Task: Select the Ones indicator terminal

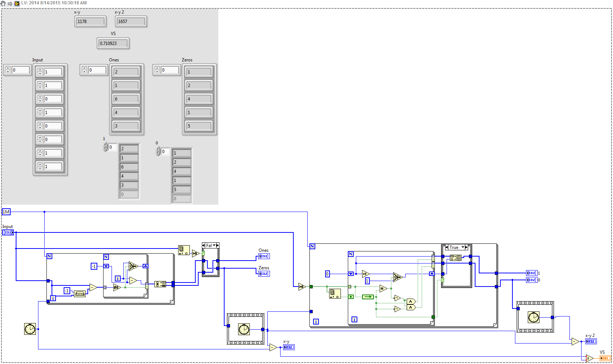Action: [x=264, y=256]
